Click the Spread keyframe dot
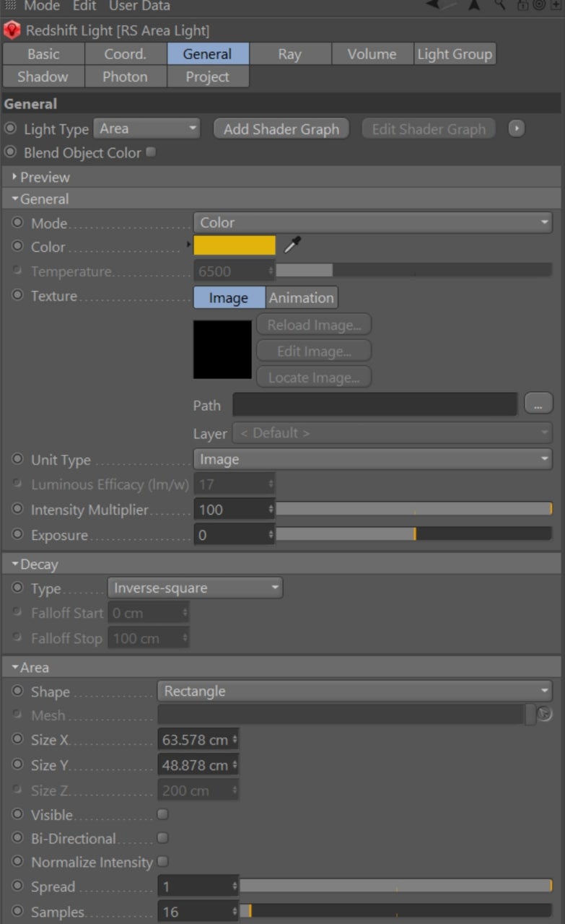 click(17, 886)
